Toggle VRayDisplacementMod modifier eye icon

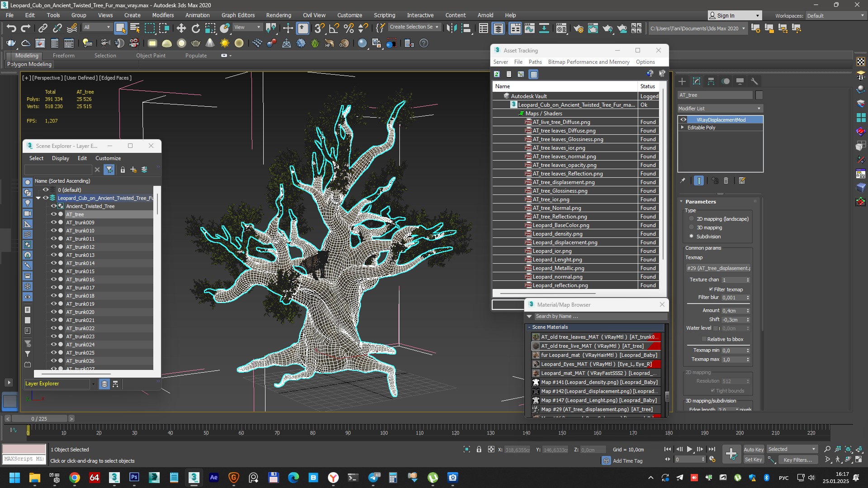tap(683, 120)
